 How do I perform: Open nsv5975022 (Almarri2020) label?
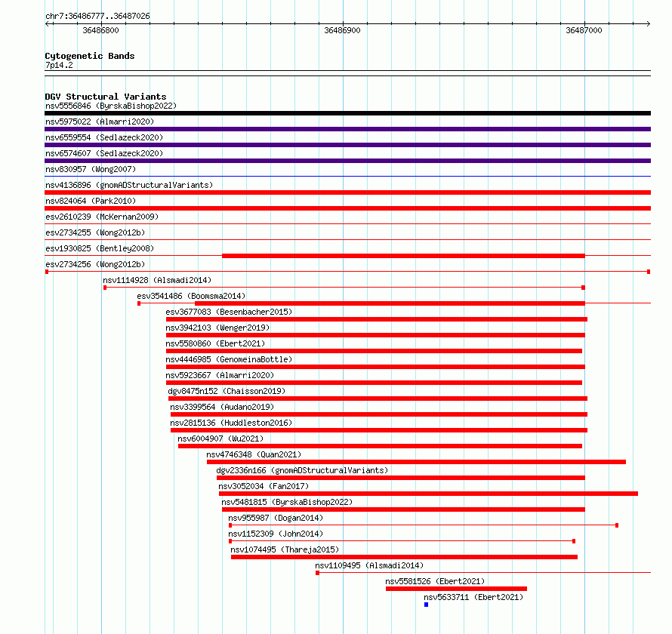pos(100,122)
